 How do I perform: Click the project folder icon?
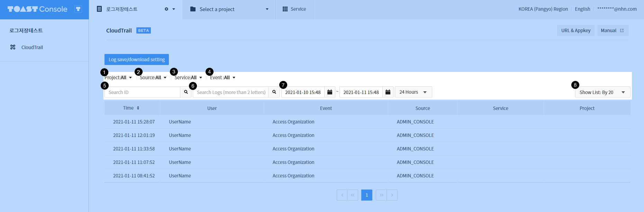click(193, 9)
